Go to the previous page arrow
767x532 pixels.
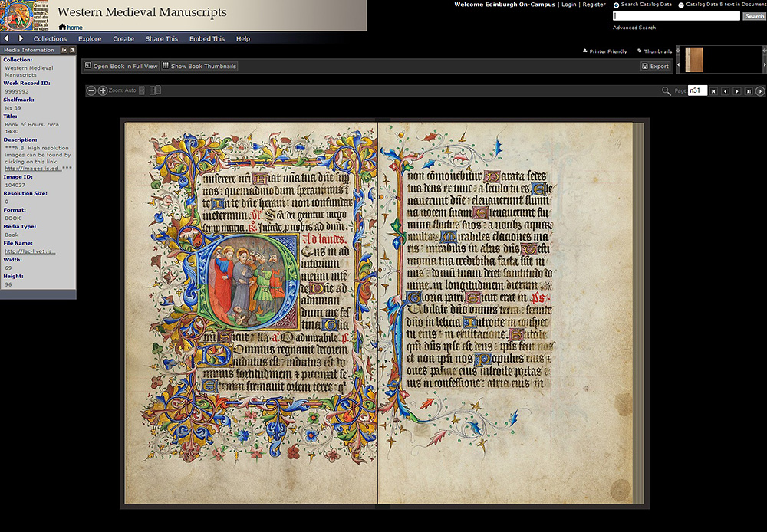[x=725, y=91]
